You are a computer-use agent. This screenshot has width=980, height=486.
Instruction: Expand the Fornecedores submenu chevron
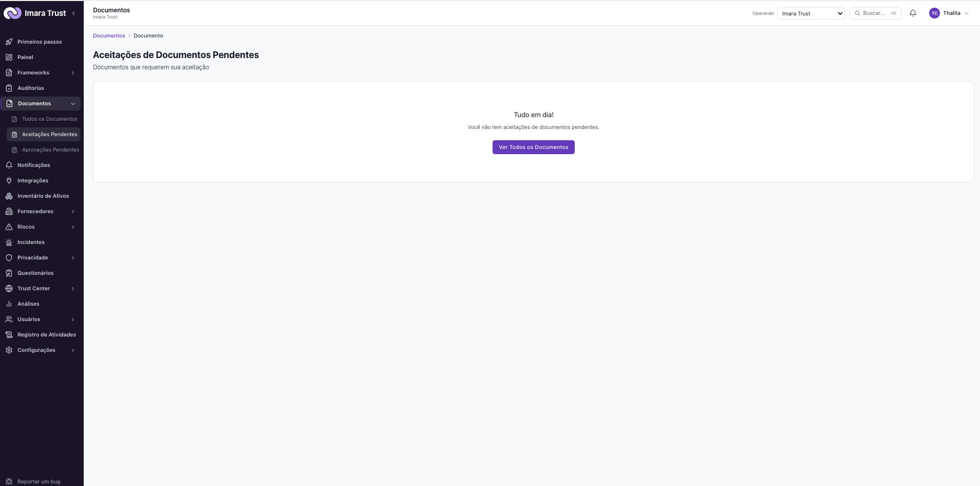pos(73,212)
